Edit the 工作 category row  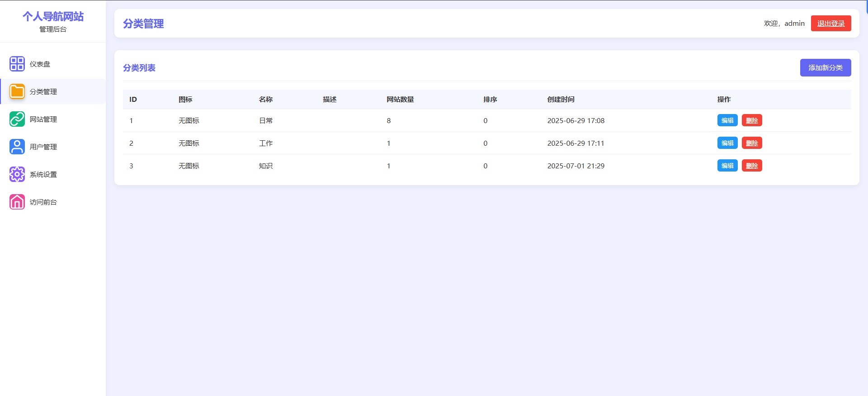click(x=727, y=143)
